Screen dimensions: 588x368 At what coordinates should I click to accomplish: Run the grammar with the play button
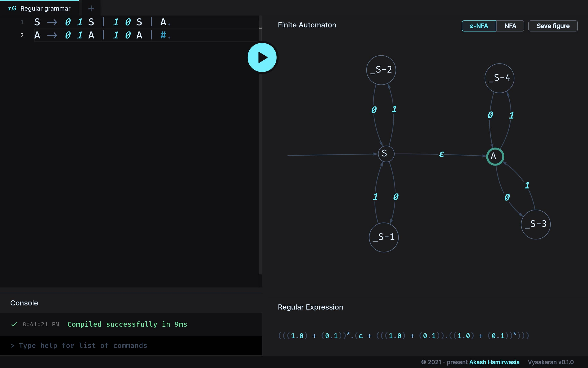262,57
